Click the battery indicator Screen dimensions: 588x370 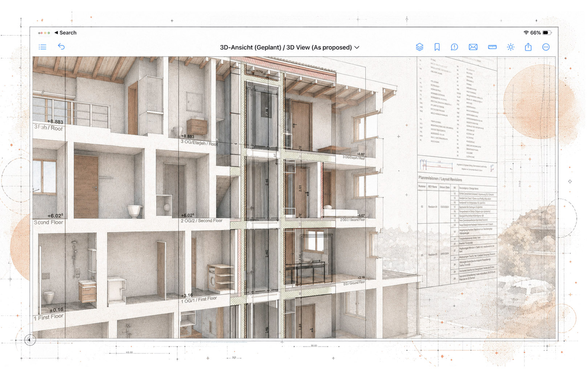[x=547, y=33]
